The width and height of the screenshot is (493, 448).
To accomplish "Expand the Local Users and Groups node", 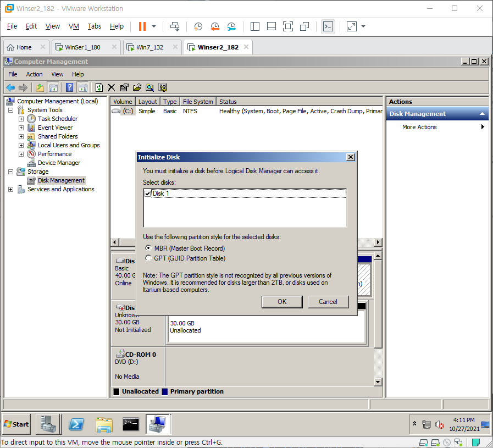I will point(21,145).
